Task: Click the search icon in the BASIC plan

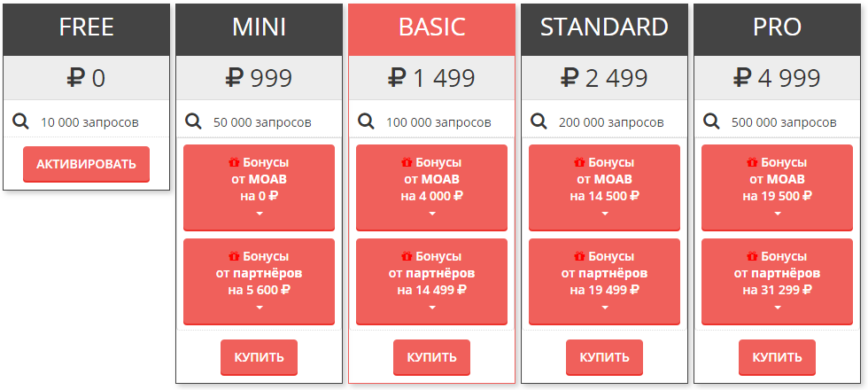Action: coord(367,121)
